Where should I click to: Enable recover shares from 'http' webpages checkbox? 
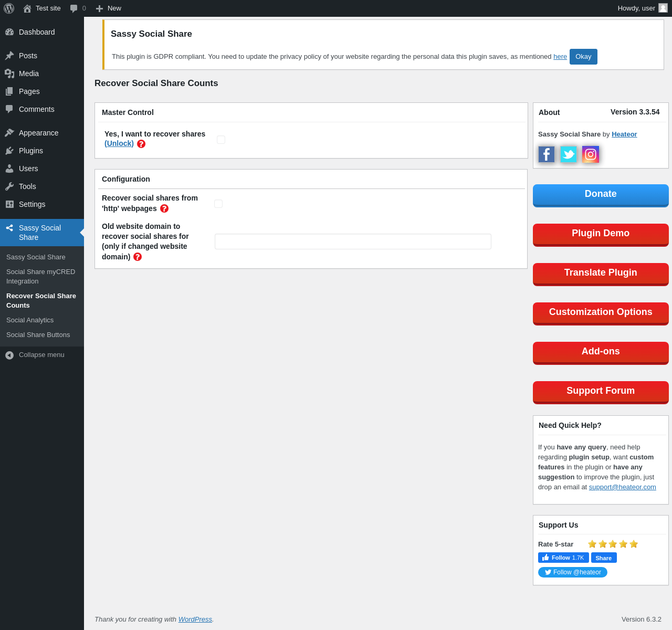[x=218, y=204]
